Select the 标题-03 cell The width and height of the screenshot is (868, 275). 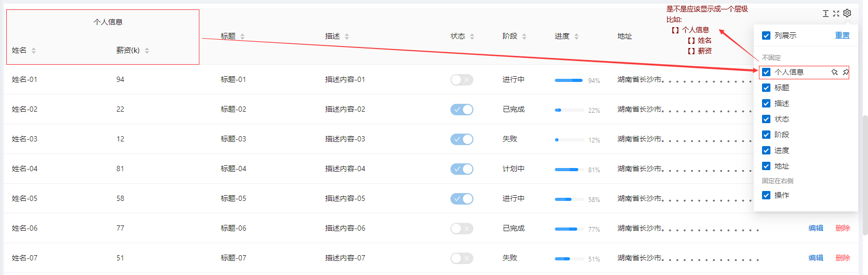point(233,139)
